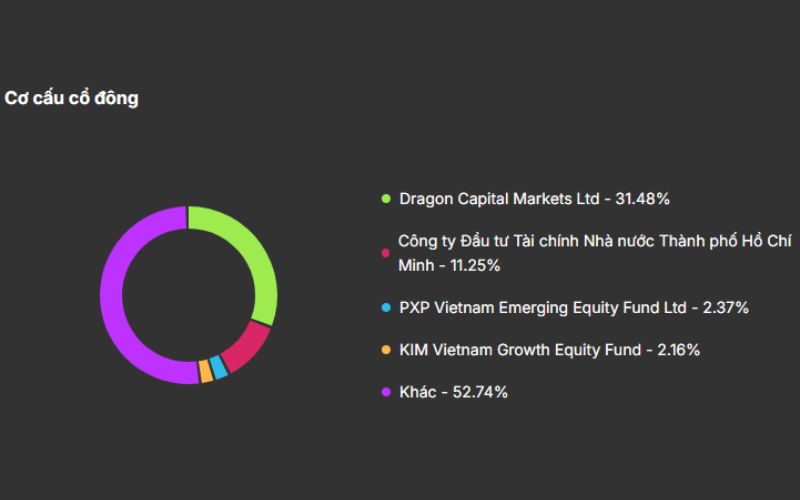The image size is (800, 500).
Task: Click the 52.74% value in the legend
Action: [x=481, y=393]
